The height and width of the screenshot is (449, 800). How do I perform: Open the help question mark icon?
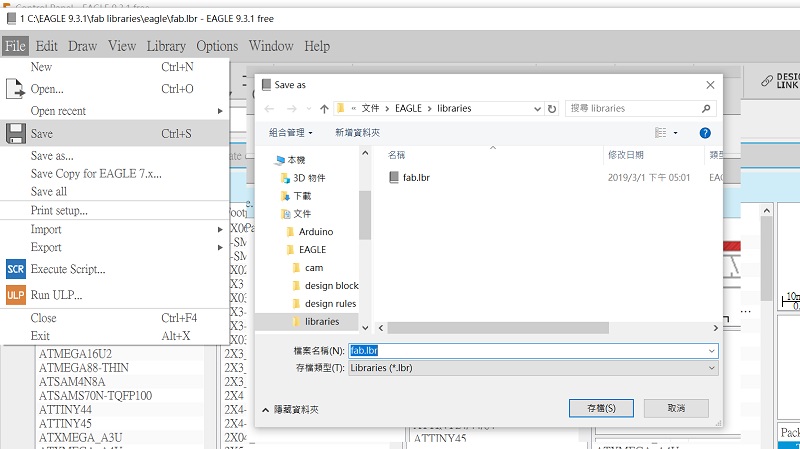coord(705,133)
